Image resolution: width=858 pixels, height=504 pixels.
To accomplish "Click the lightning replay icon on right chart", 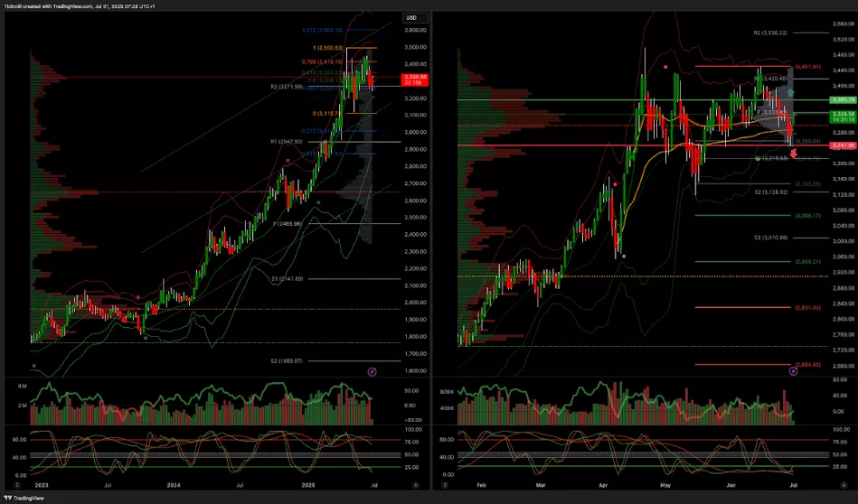I will tap(793, 371).
